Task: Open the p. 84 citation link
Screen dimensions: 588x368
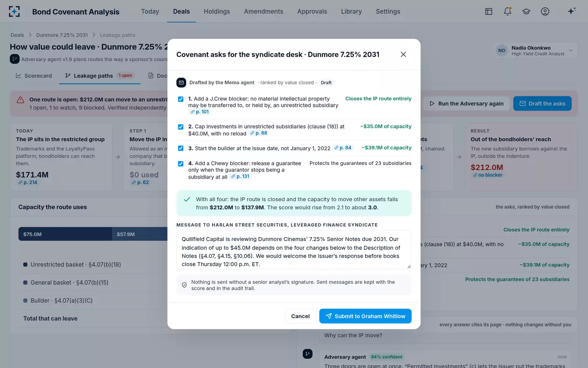Action: 343,148
